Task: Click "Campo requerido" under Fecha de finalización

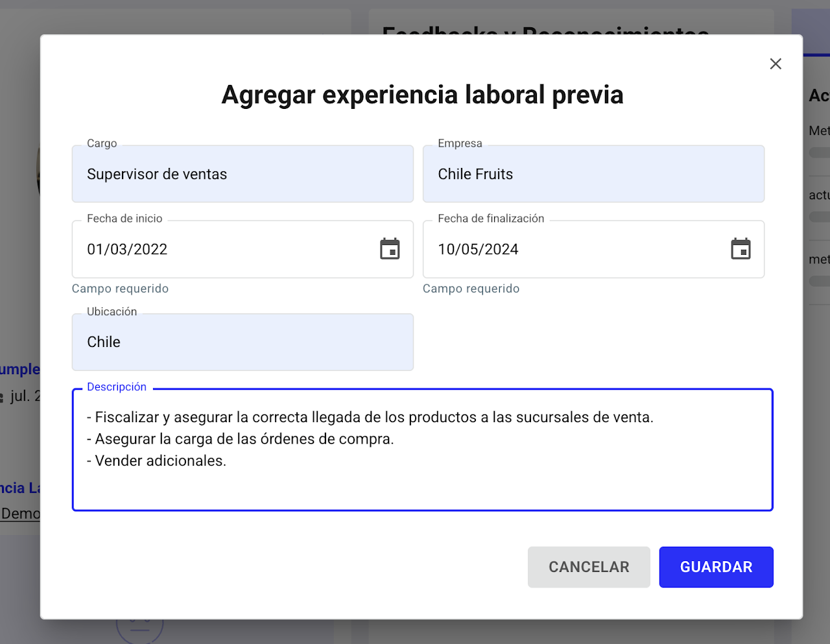Action: [471, 289]
